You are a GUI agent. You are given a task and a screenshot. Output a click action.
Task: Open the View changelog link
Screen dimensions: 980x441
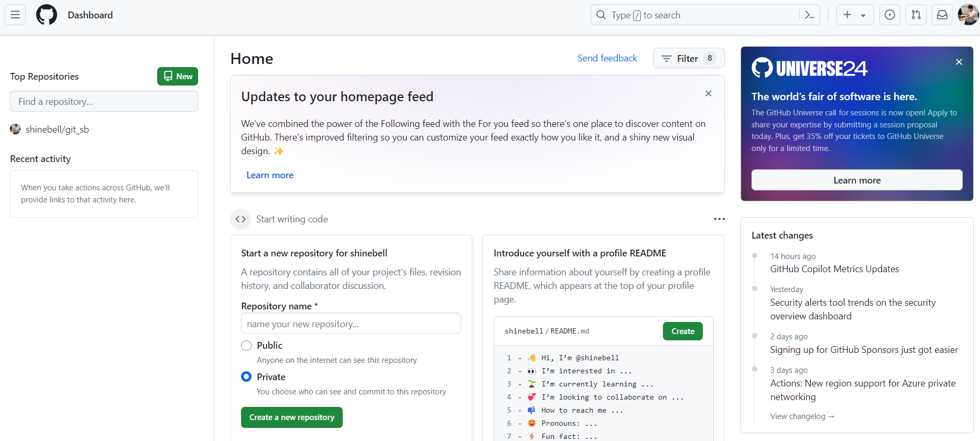pos(802,416)
